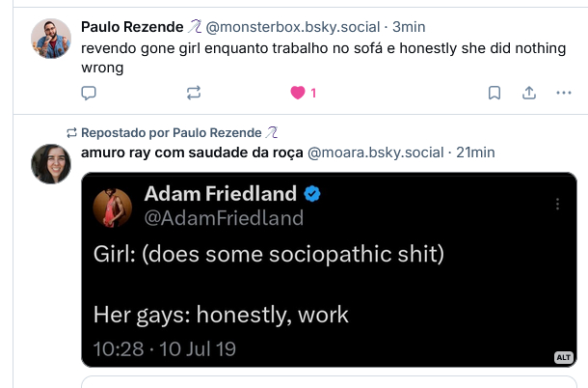588x388 pixels.
Task: Click the 21min timestamp on moara's post
Action: [475, 152]
